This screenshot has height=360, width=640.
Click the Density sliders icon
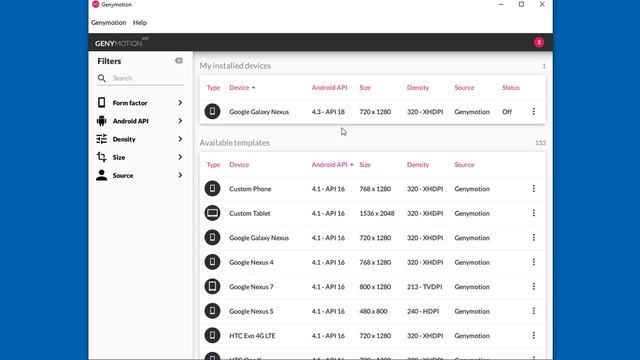click(x=102, y=139)
